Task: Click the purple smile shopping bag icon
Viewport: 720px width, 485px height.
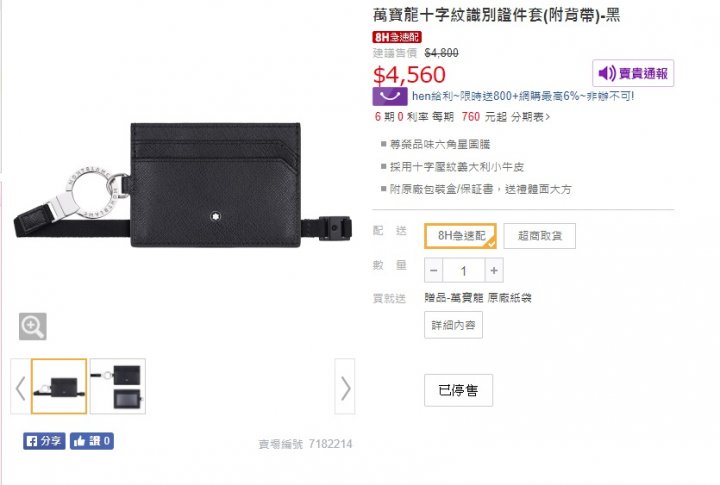Action: pos(390,96)
